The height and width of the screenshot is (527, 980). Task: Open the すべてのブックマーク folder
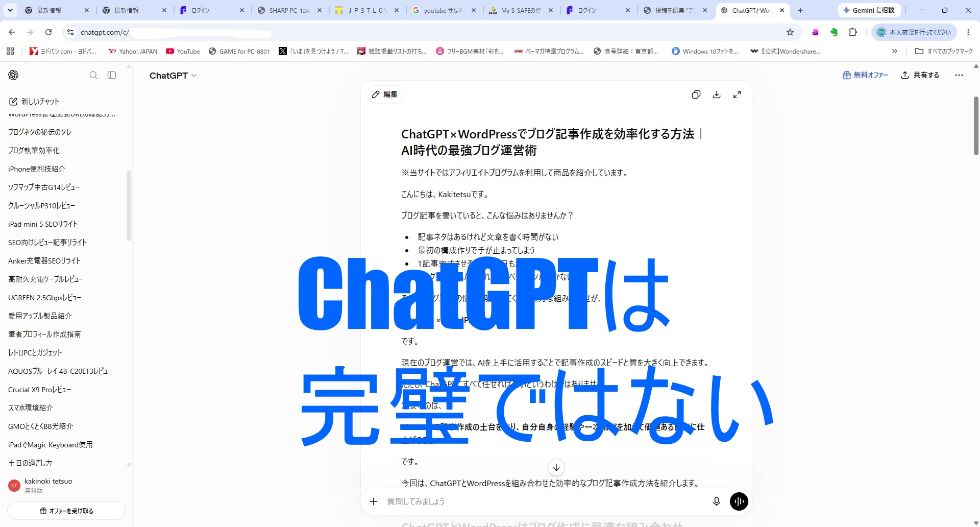[x=944, y=51]
